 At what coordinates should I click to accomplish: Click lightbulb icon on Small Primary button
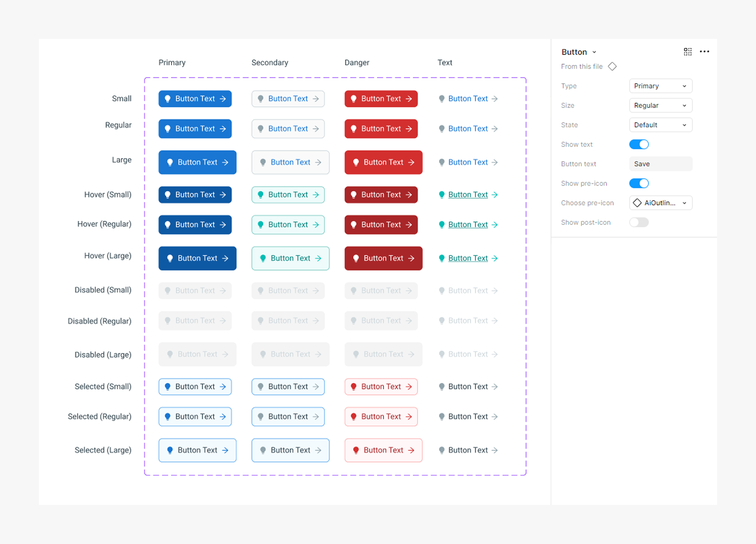168,99
